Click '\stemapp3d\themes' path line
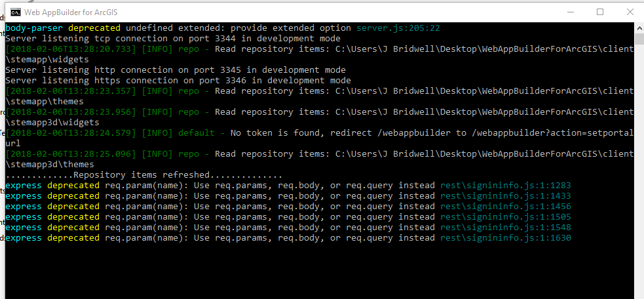 pos(50,165)
